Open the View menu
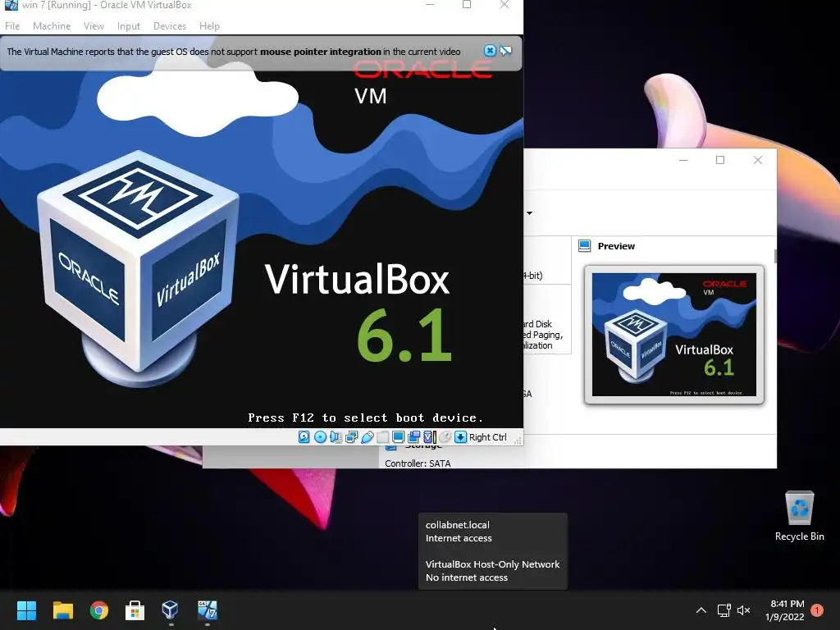840x630 pixels. pos(94,25)
